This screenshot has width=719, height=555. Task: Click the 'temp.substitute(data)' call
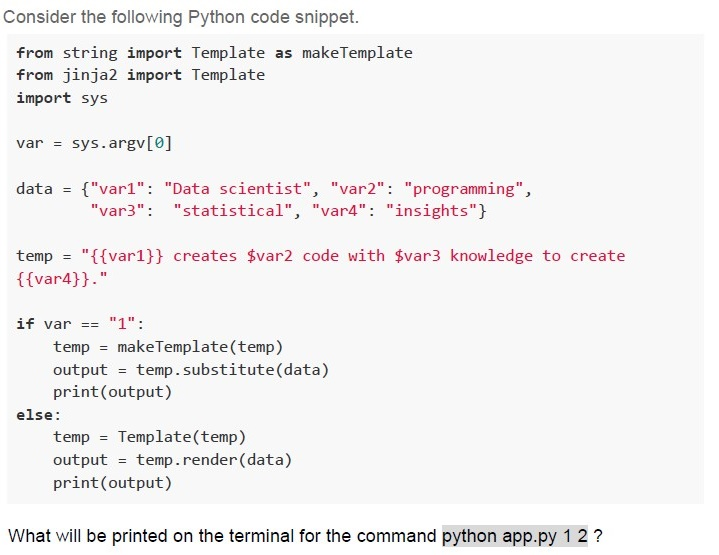point(232,370)
